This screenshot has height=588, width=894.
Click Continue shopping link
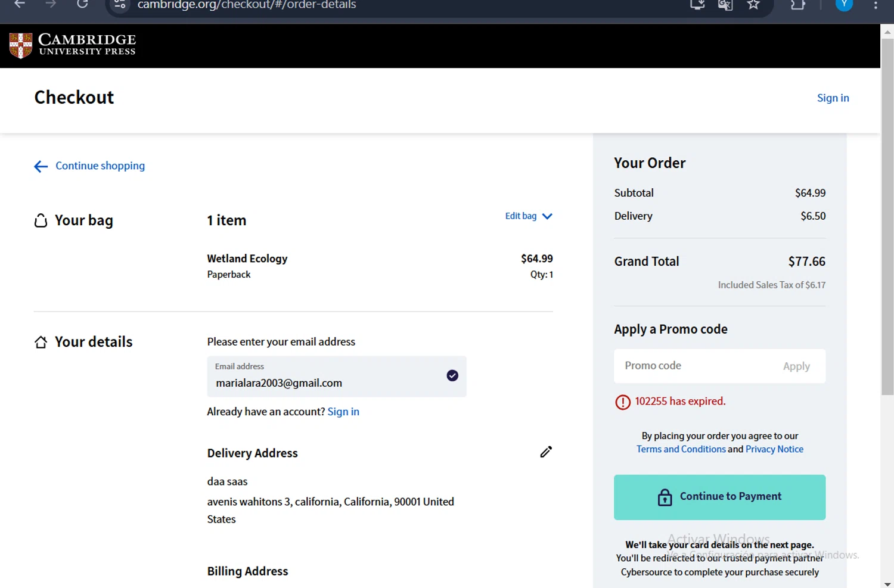coord(100,166)
